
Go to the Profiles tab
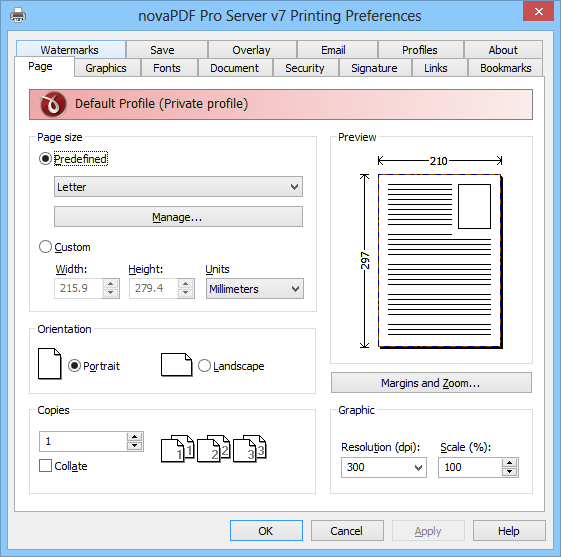coord(421,50)
